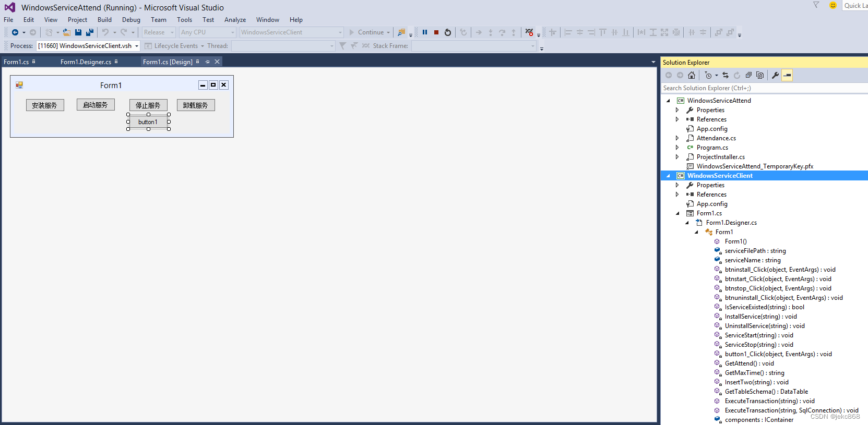Open the Stack Frame dropdown box
The height and width of the screenshot is (425, 868).
(x=474, y=46)
